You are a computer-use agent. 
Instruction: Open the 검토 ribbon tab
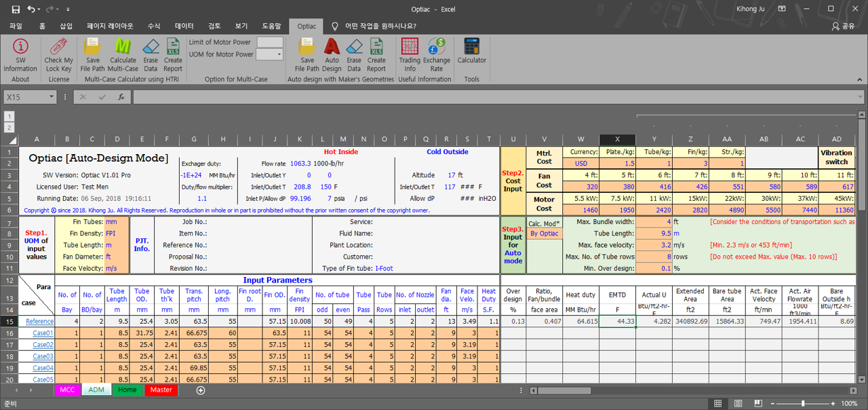[x=214, y=26]
